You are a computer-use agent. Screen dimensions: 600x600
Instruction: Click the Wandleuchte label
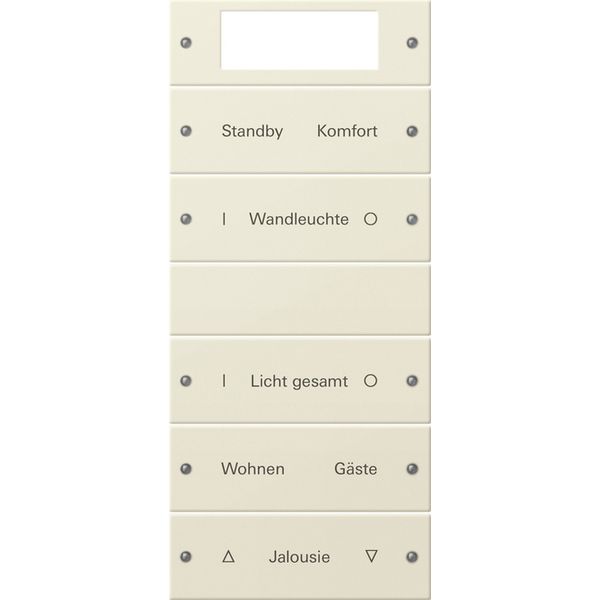pos(299,219)
